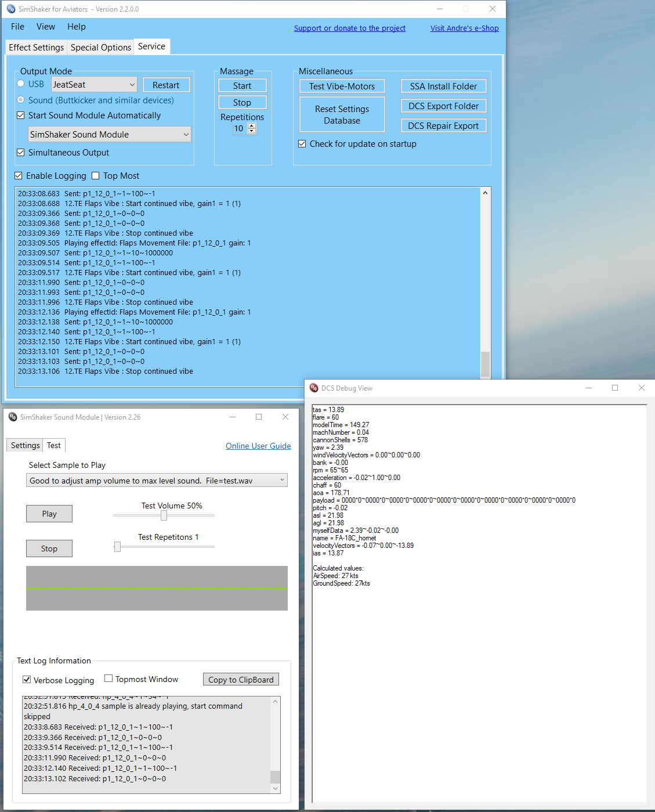The height and width of the screenshot is (812, 655).
Task: Click 'rpm = 65~65' line
Action: [331, 470]
